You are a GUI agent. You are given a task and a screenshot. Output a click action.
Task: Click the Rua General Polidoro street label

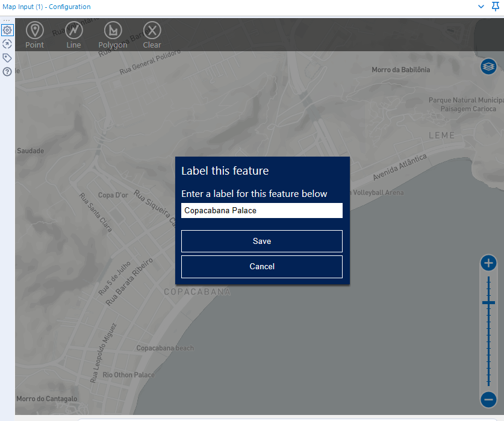(150, 62)
